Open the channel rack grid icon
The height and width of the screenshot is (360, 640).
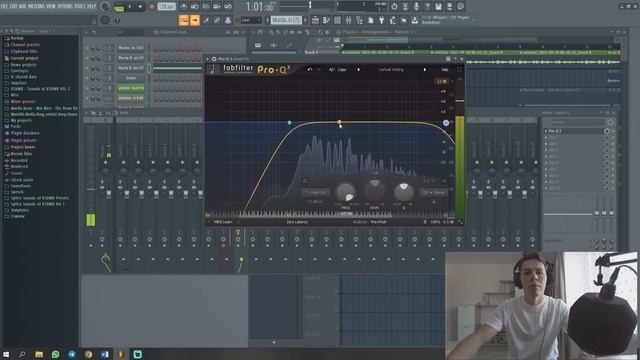[337, 20]
